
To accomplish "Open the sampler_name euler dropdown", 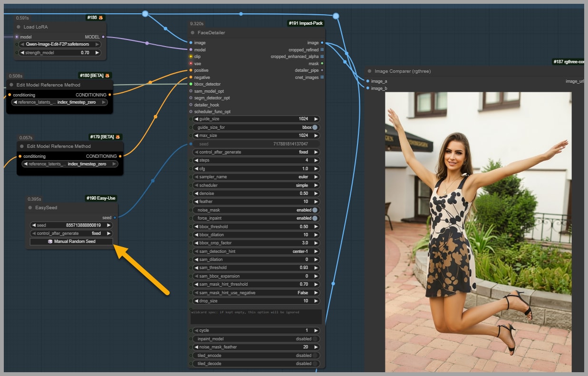I will click(256, 177).
